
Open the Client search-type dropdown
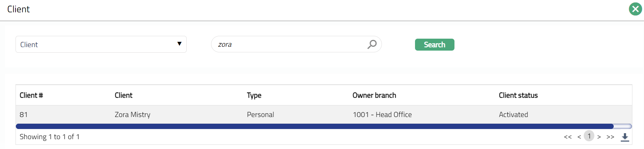tap(101, 44)
